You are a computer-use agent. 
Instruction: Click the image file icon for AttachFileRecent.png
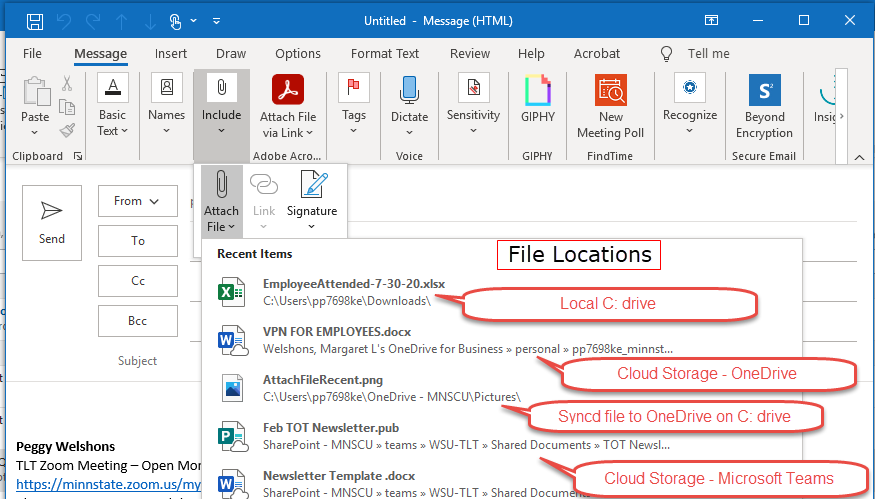232,388
